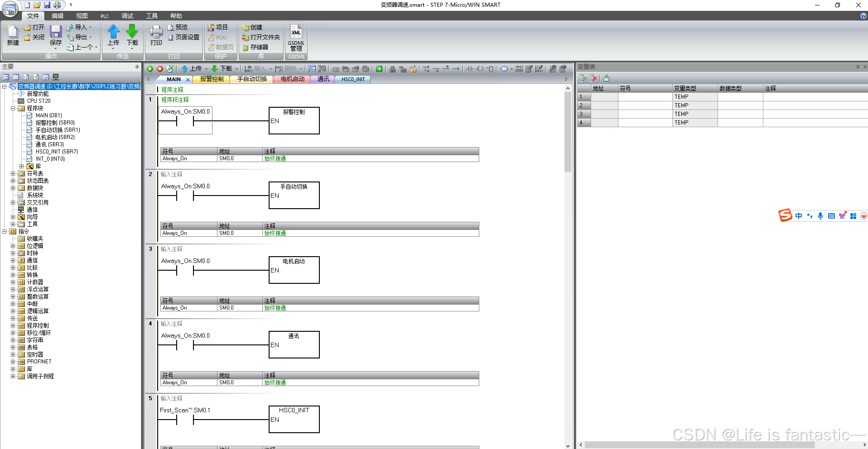
Task: Click the upload arrow in editor toolbar
Action: (x=184, y=69)
